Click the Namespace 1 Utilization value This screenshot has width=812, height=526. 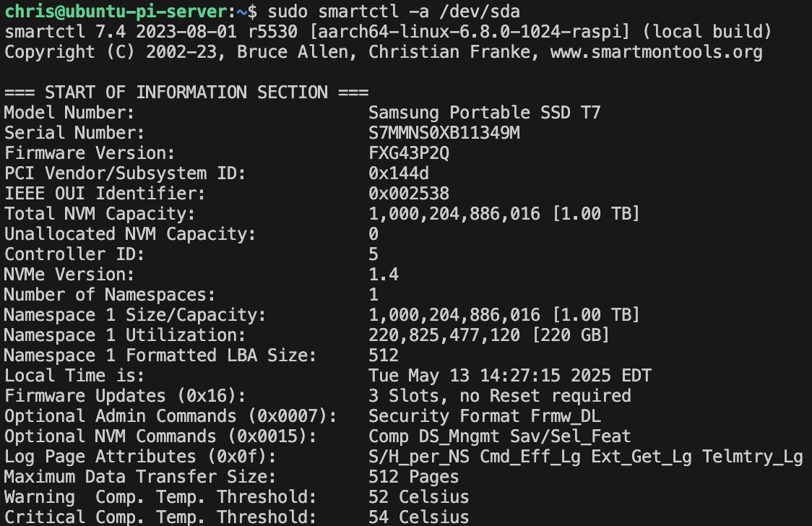(489, 335)
